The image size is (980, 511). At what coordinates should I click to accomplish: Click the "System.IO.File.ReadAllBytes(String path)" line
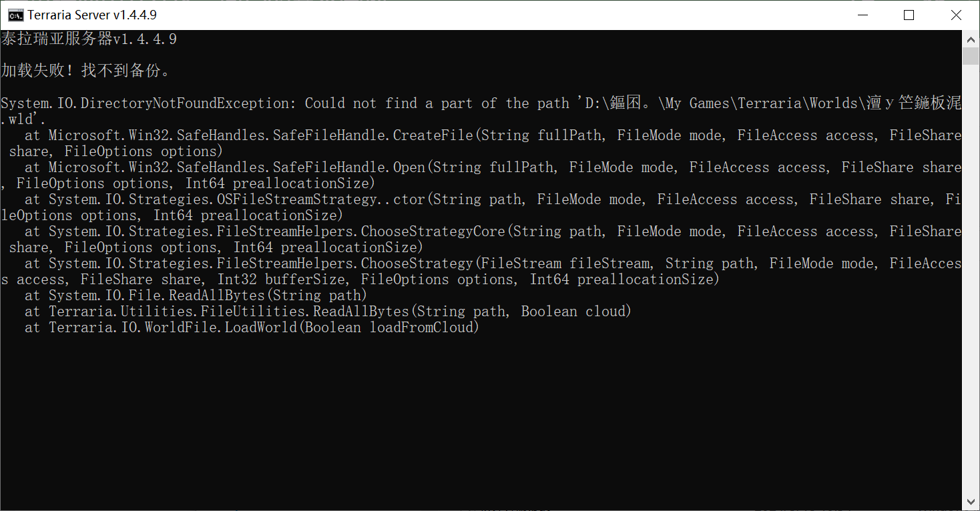pyautogui.click(x=208, y=296)
